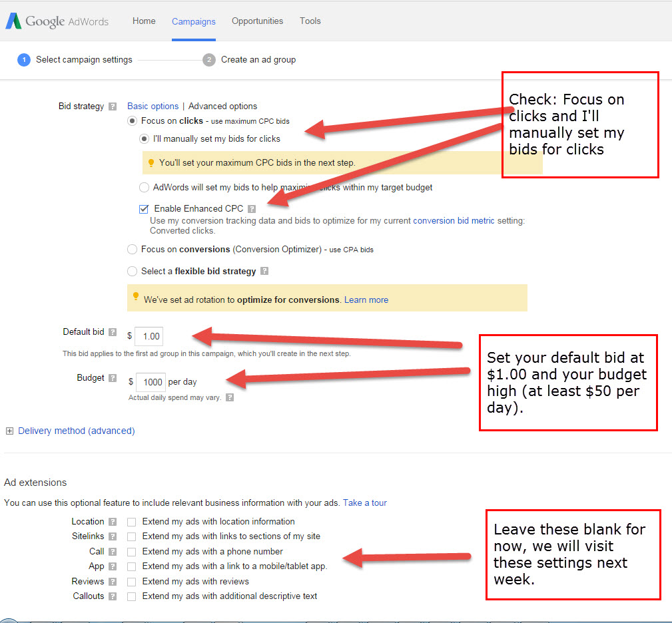672x623 pixels.
Task: Open the Tools tab
Action: click(310, 21)
